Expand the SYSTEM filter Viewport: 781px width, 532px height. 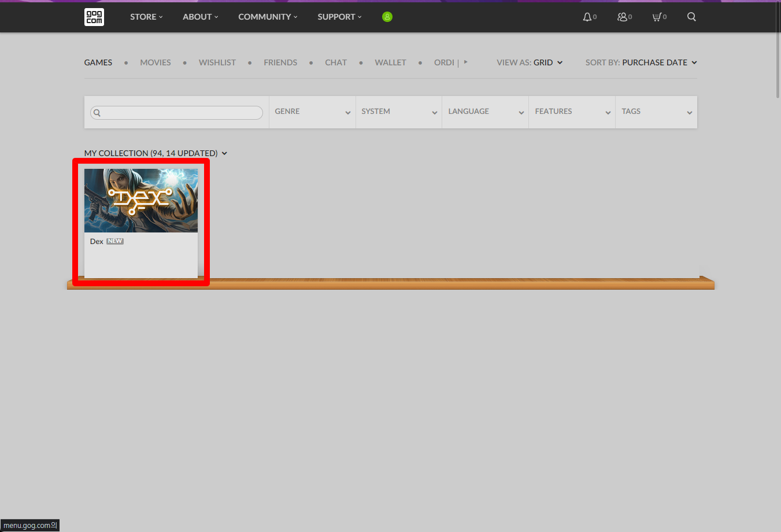point(399,112)
